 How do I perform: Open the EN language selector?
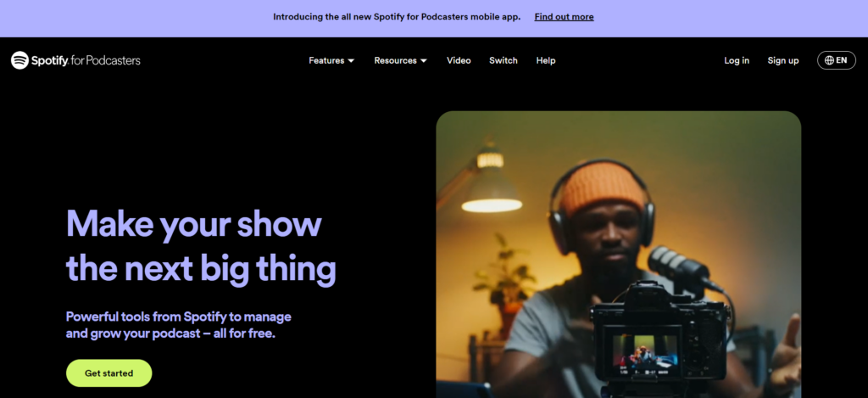[x=836, y=60]
